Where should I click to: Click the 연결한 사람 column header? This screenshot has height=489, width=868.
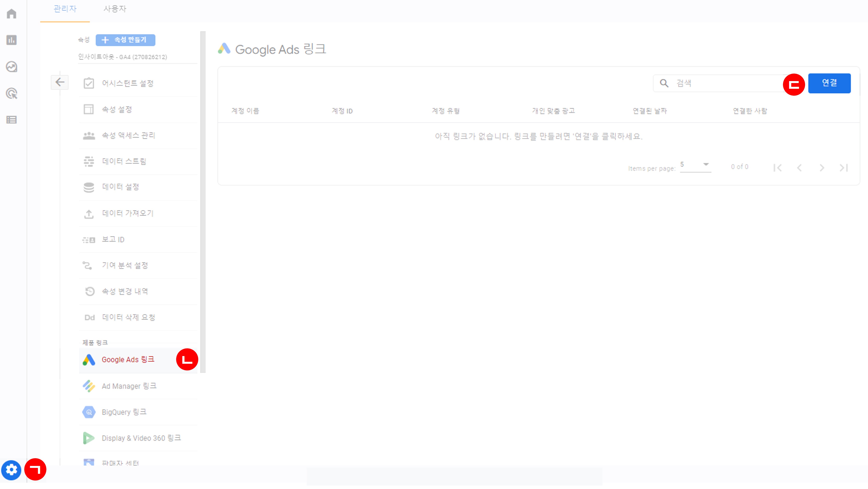tap(750, 111)
